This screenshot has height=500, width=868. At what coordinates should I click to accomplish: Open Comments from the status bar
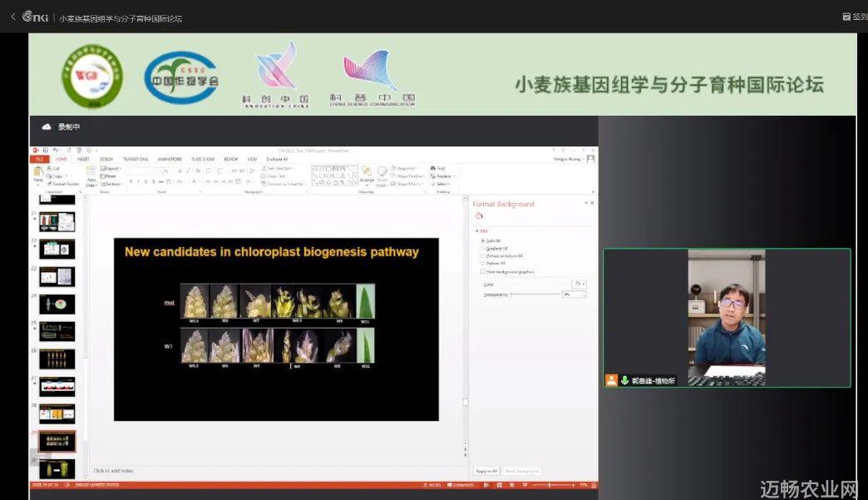pos(461,485)
